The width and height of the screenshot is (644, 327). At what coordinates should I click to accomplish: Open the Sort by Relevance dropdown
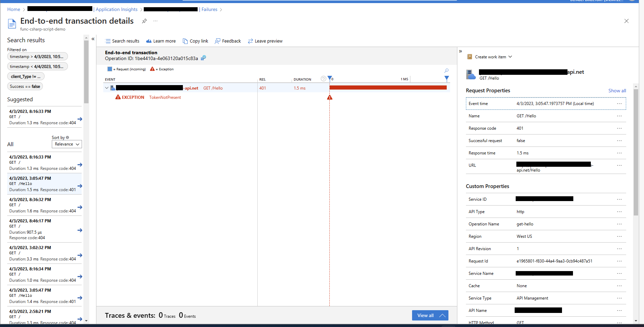click(67, 144)
